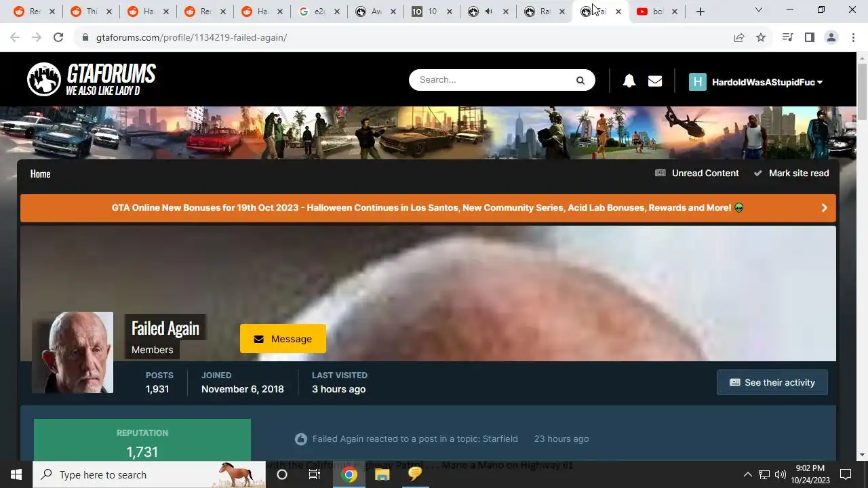Switch to the 'Aw' GTAForums tab
Image resolution: width=868 pixels, height=488 pixels.
click(374, 12)
